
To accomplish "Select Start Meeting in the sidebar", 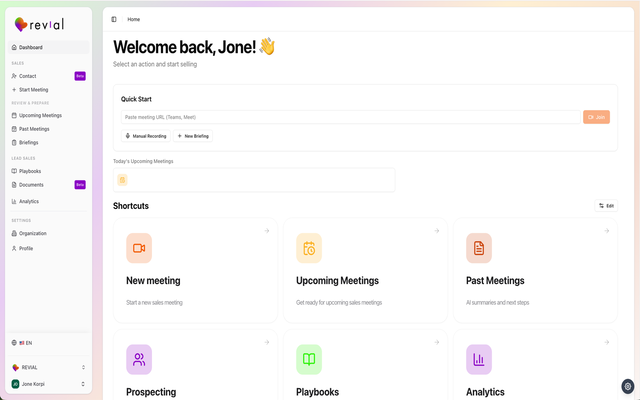I will click(x=48, y=90).
